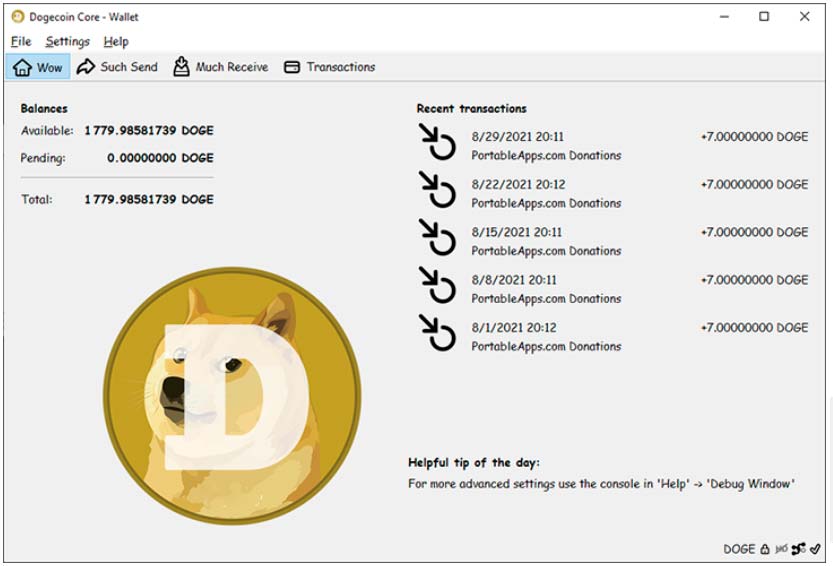Select the 8/1/2021 20:12 transaction date
833x566 pixels.
[x=514, y=328]
